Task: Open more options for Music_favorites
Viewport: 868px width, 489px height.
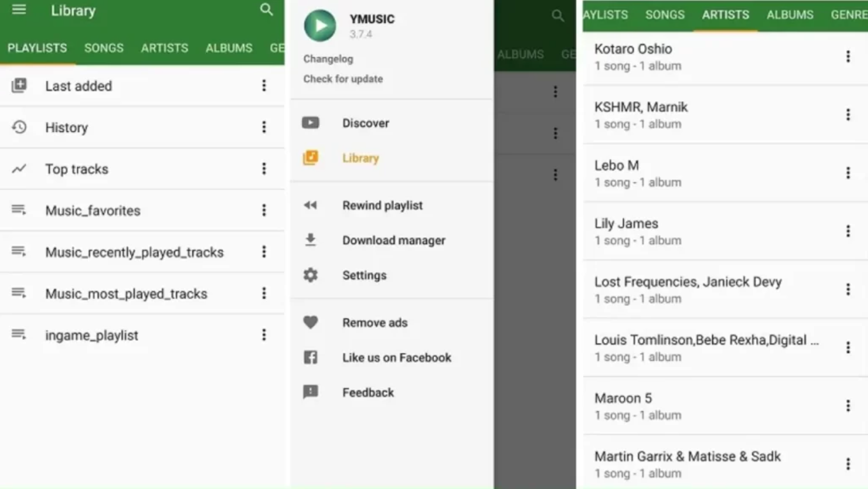Action: 264,210
